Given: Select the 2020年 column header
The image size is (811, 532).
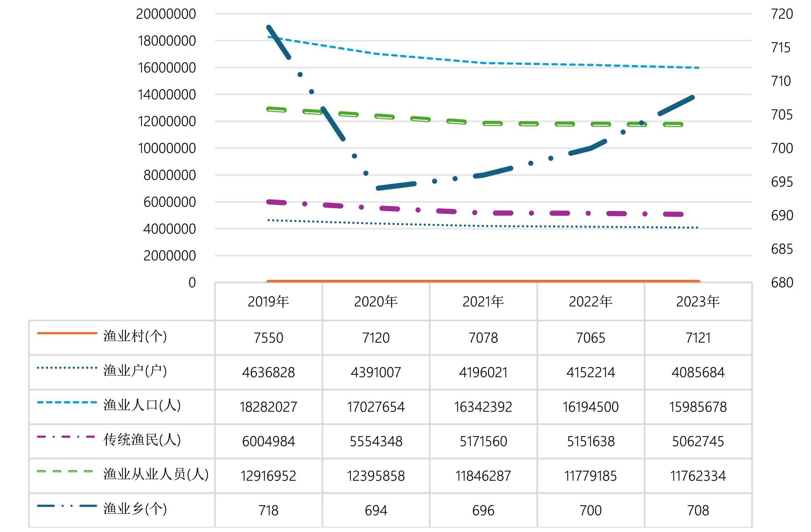Looking at the screenshot, I should pos(376,302).
